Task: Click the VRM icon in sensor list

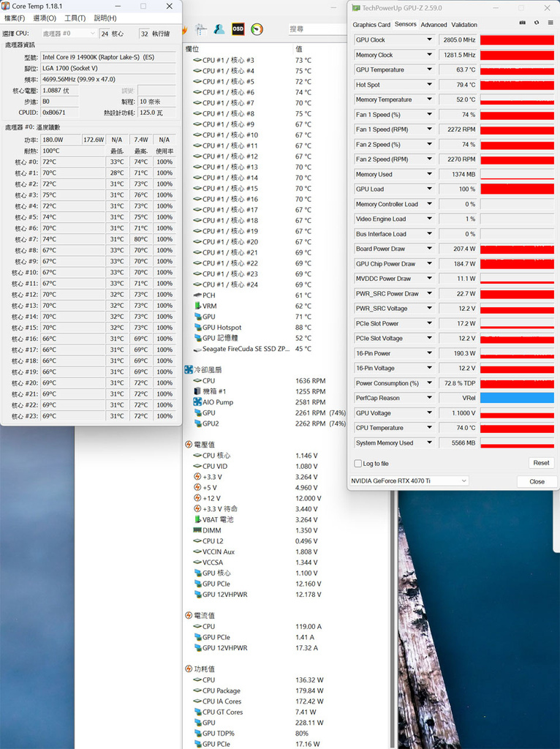Action: [x=197, y=306]
